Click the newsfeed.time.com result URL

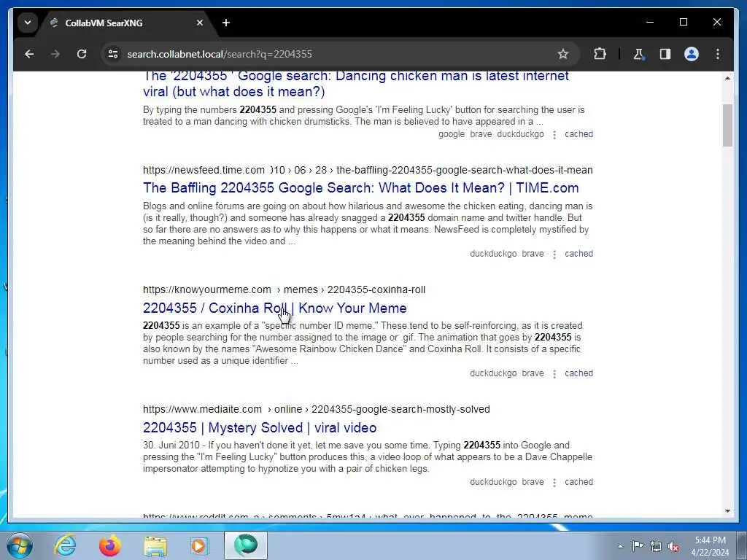click(368, 170)
